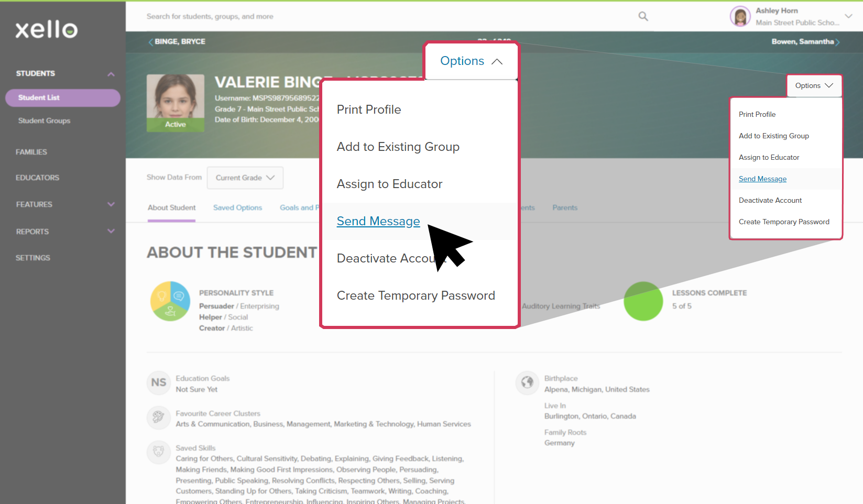Click the search magnifier icon
Viewport: 863px width, 504px height.
[x=643, y=16]
